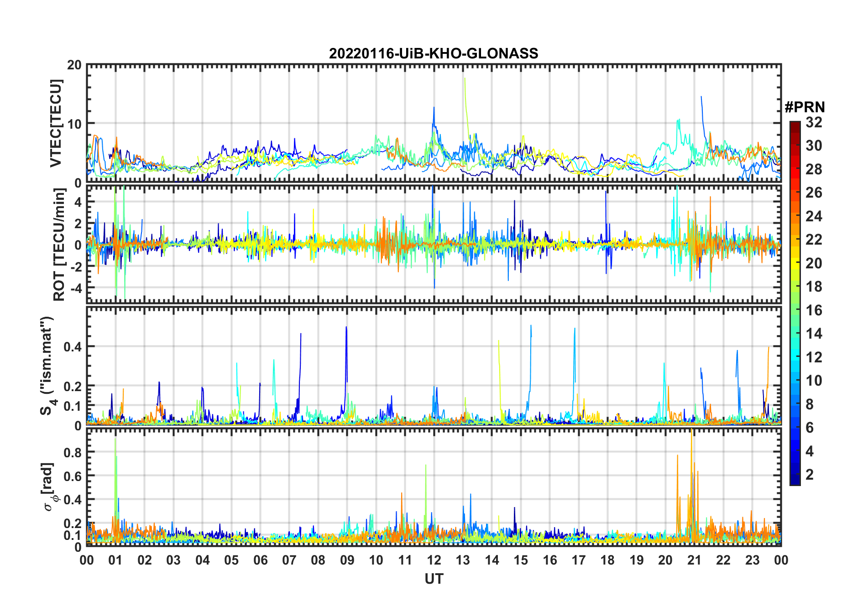This screenshot has height=607, width=868.
Task: Click the VTEC[TECU] axis label
Action: tap(55, 123)
